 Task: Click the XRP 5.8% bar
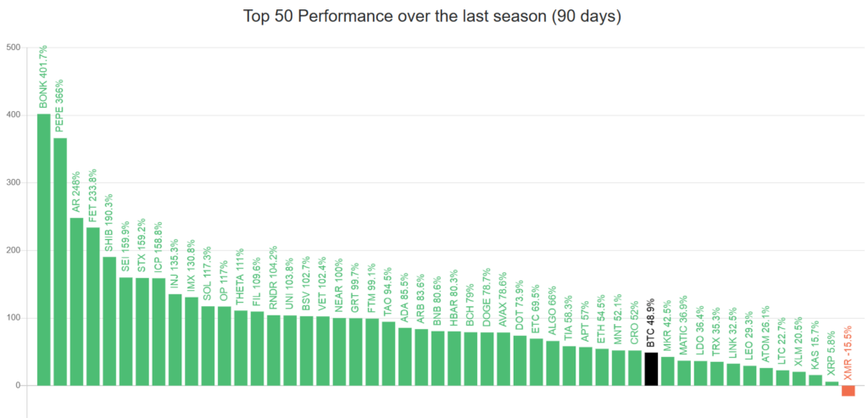(832, 383)
